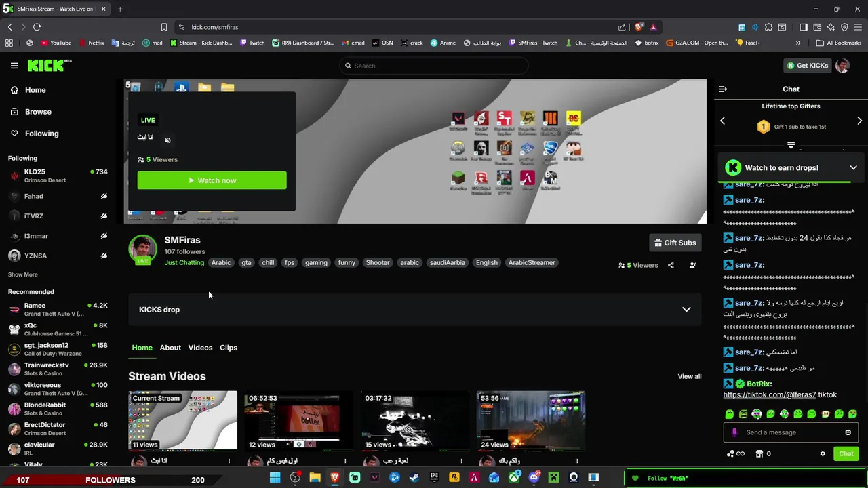
Task: Open xQc recommended channel
Action: (58, 329)
